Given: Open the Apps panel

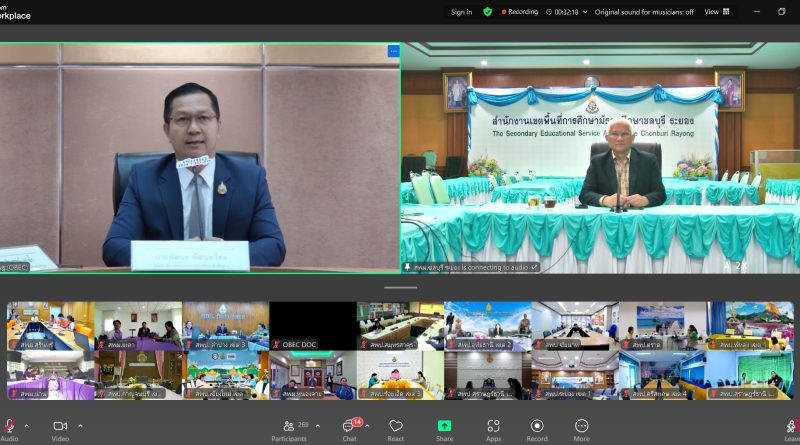Looking at the screenshot, I should click(x=493, y=427).
